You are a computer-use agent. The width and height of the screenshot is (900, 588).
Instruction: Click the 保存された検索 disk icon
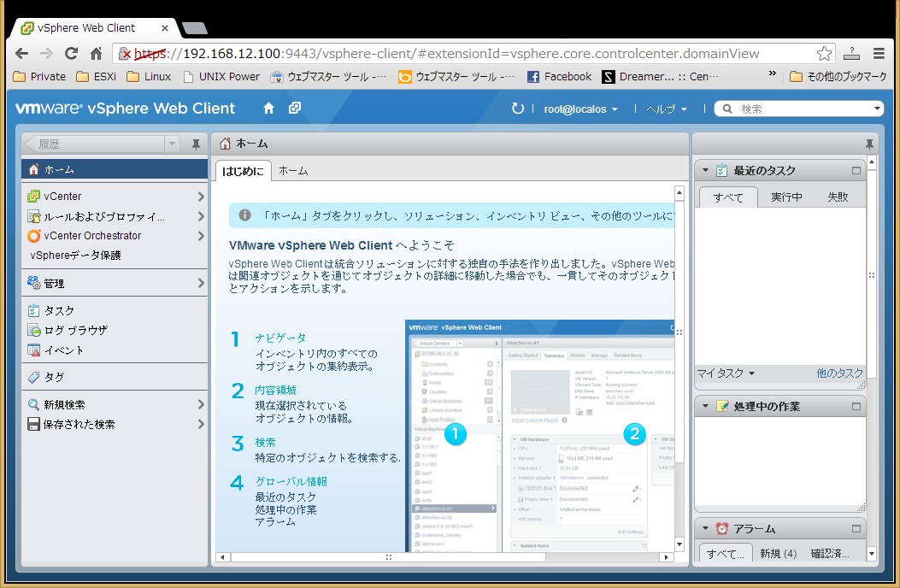(x=33, y=425)
